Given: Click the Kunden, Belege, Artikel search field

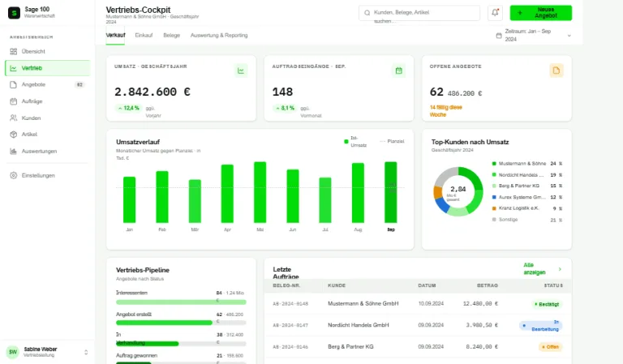Looking at the screenshot, I should pyautogui.click(x=419, y=13).
